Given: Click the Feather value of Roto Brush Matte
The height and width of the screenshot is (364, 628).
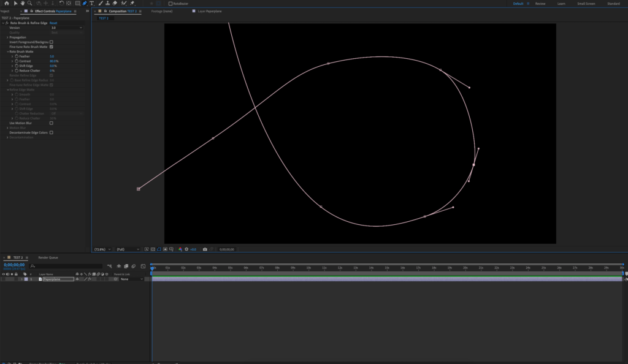Looking at the screenshot, I should tap(52, 56).
